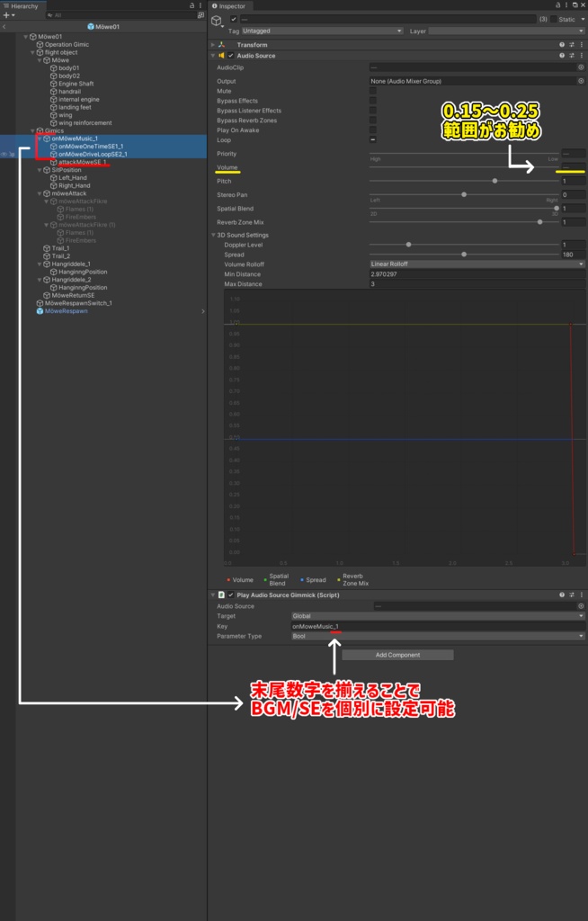Disable the Audio Source component checkbox

coord(231,56)
